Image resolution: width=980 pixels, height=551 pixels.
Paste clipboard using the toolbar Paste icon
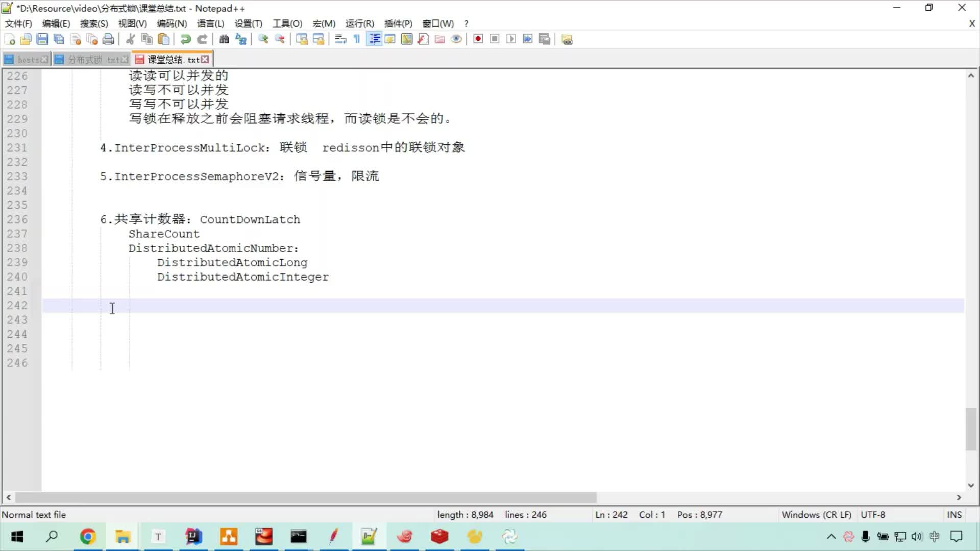pyautogui.click(x=163, y=39)
